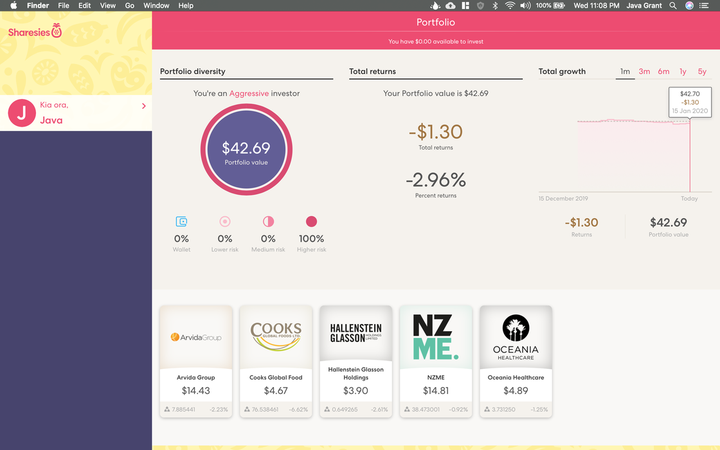Click the Wi-Fi icon in menu bar
Image resolution: width=720 pixels, height=450 pixels.
click(x=510, y=6)
